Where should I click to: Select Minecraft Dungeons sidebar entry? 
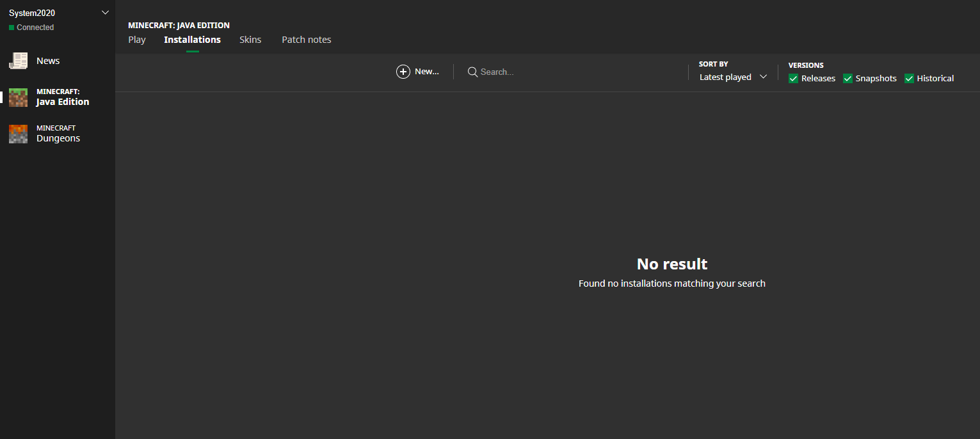[x=58, y=134]
